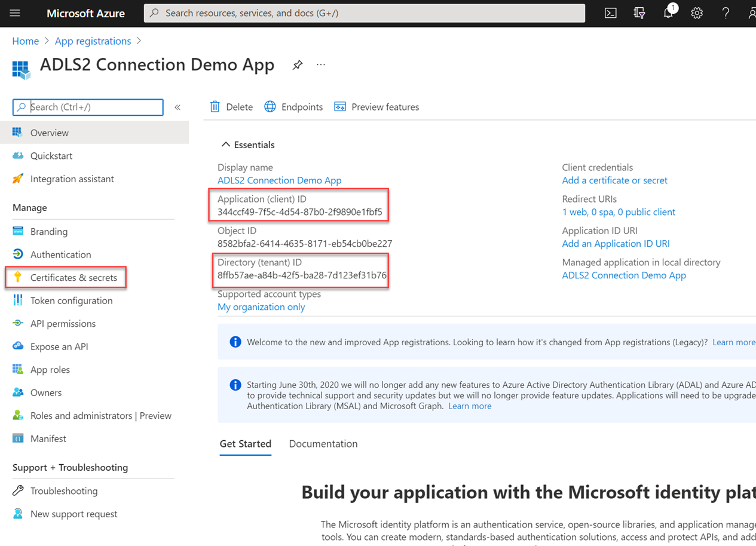Click Learn more in App registrations welcome banner
The height and width of the screenshot is (546, 756).
(x=734, y=342)
